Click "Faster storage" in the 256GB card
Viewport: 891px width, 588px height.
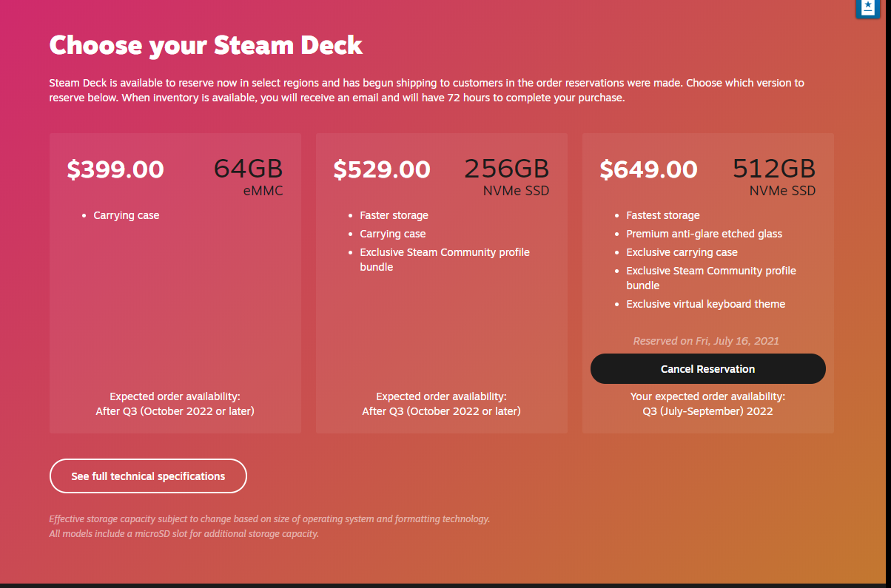click(394, 215)
